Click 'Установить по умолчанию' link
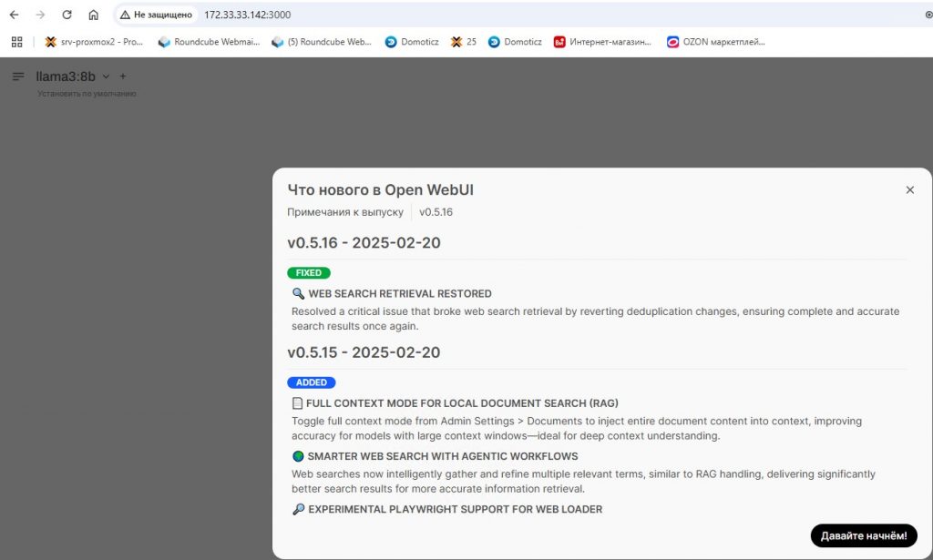 (x=87, y=93)
